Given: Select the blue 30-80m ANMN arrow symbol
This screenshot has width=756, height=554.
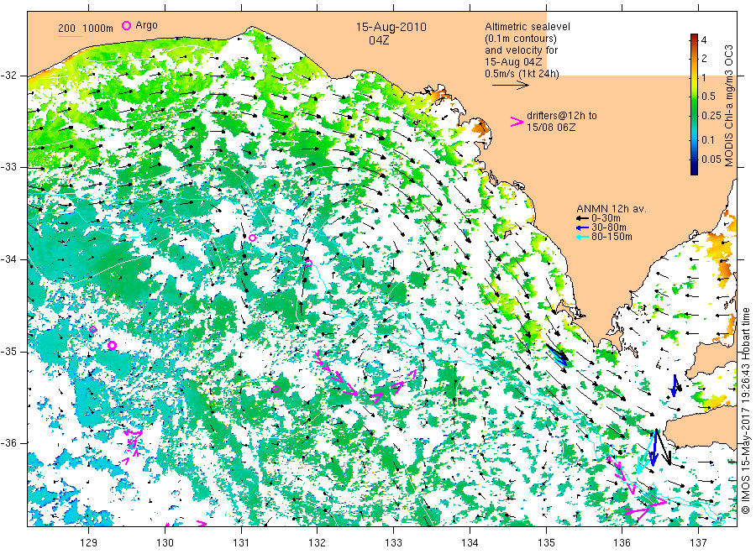Looking at the screenshot, I should click(x=582, y=227).
